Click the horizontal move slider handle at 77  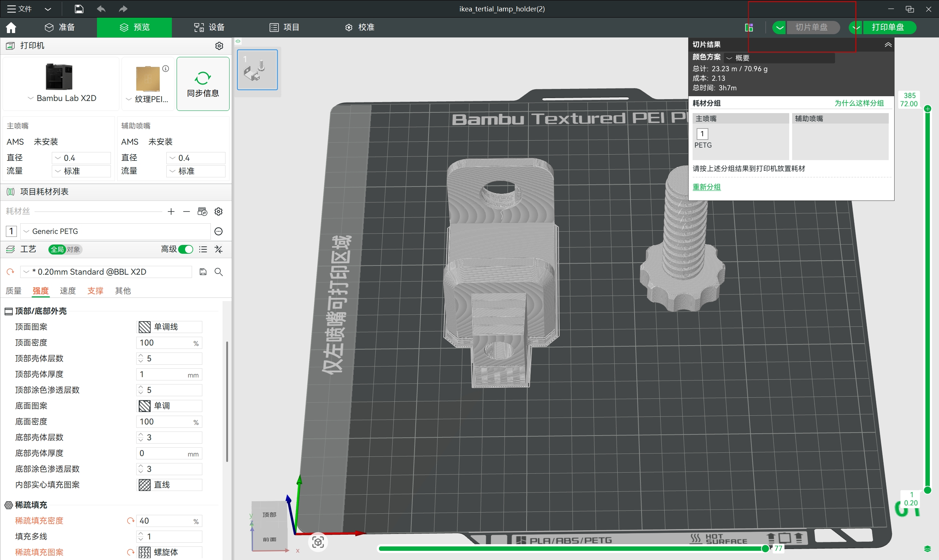pyautogui.click(x=765, y=549)
